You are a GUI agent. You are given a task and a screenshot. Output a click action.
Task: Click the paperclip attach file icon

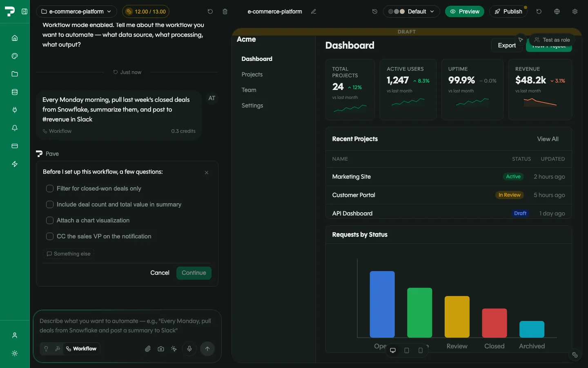click(148, 349)
